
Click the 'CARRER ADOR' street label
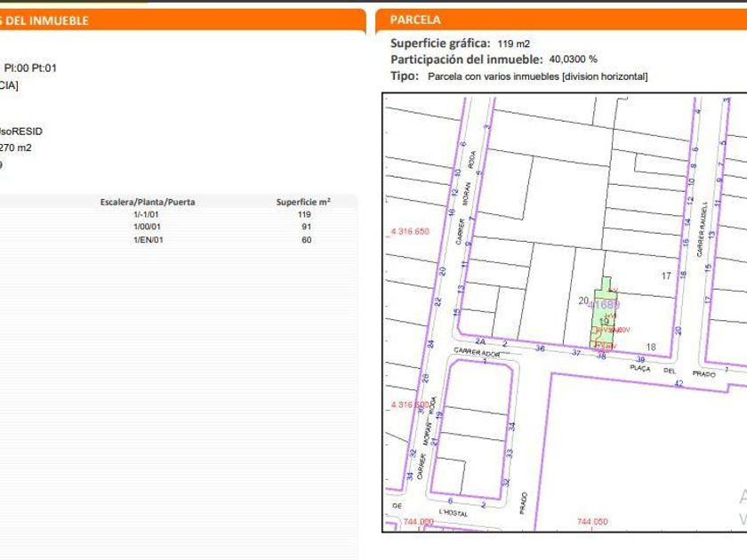(x=477, y=352)
